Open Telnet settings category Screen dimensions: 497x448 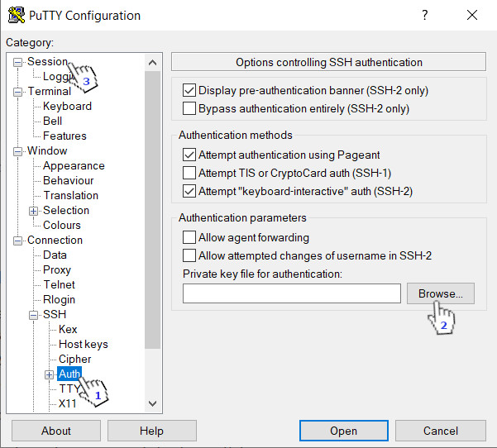[59, 285]
